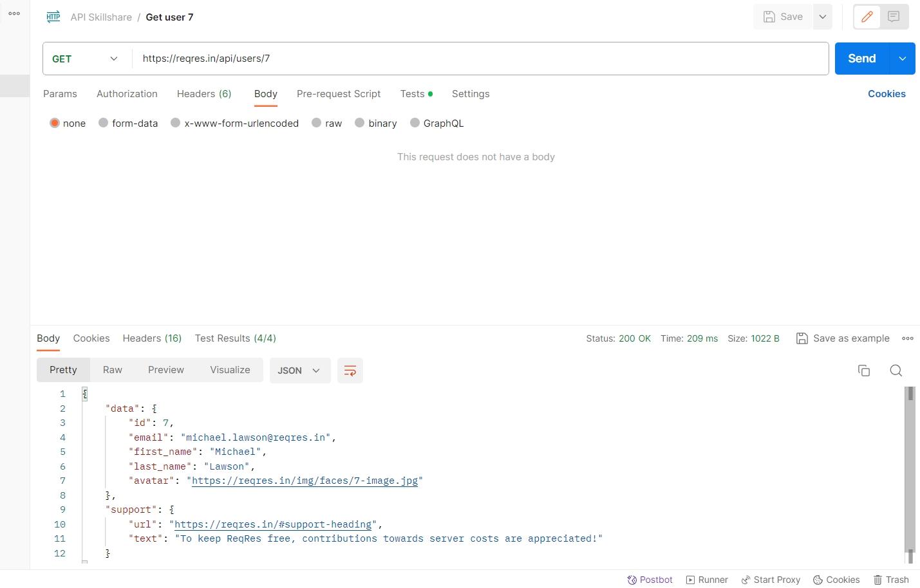Click the "Lawson" last_name value
This screenshot has width=920, height=588.
click(x=227, y=466)
